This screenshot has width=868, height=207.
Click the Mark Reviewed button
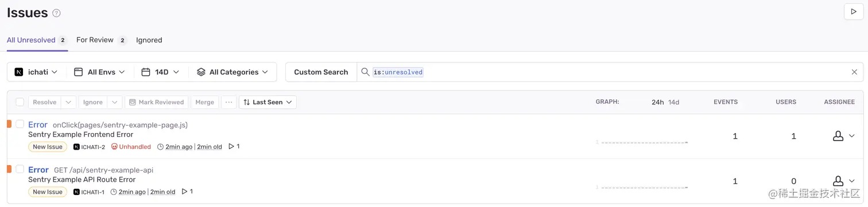coord(157,102)
